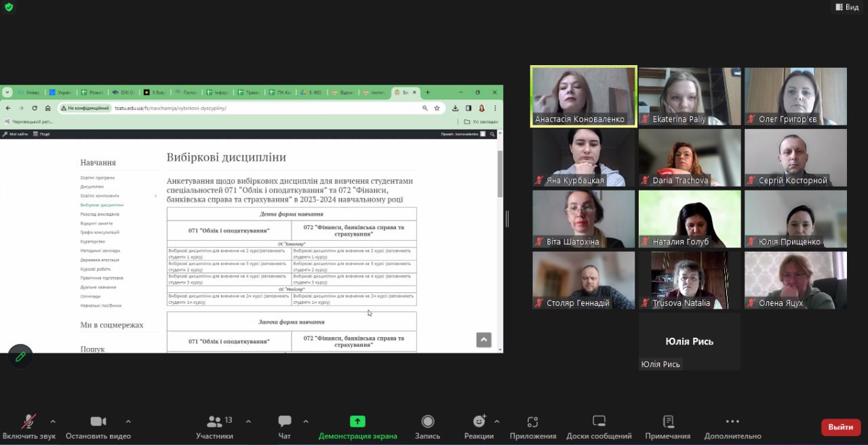The width and height of the screenshot is (868, 445).
Task: Click the zoom magnifier in address bar
Action: (425, 108)
